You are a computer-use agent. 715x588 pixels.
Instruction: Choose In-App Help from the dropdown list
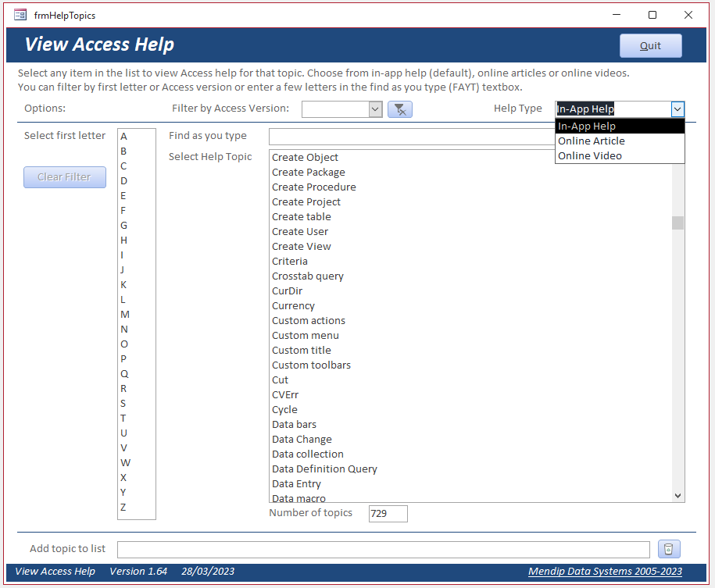coord(620,127)
